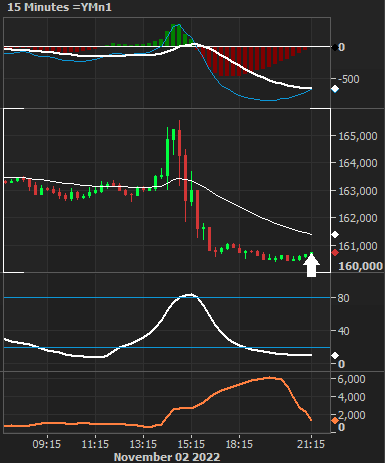Image resolution: width=385 pixels, height=463 pixels.
Task: Click the 21:15 time axis label
Action: click(311, 444)
